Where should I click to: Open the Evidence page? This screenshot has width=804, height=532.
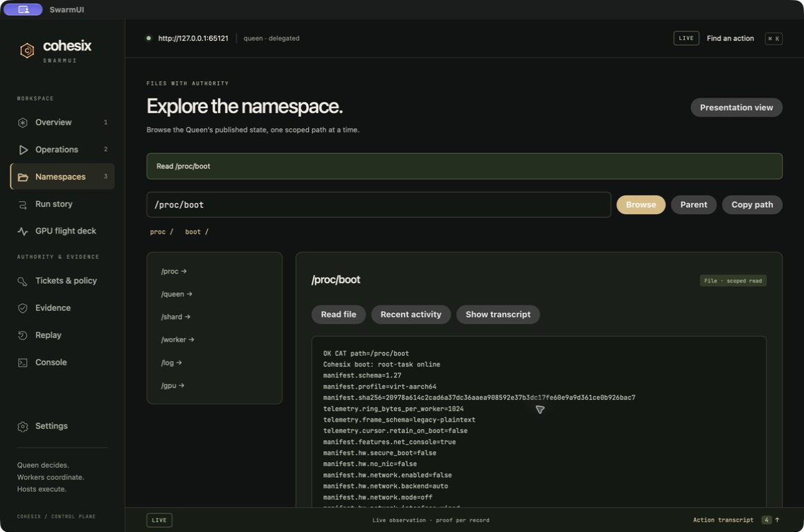pyautogui.click(x=62, y=308)
